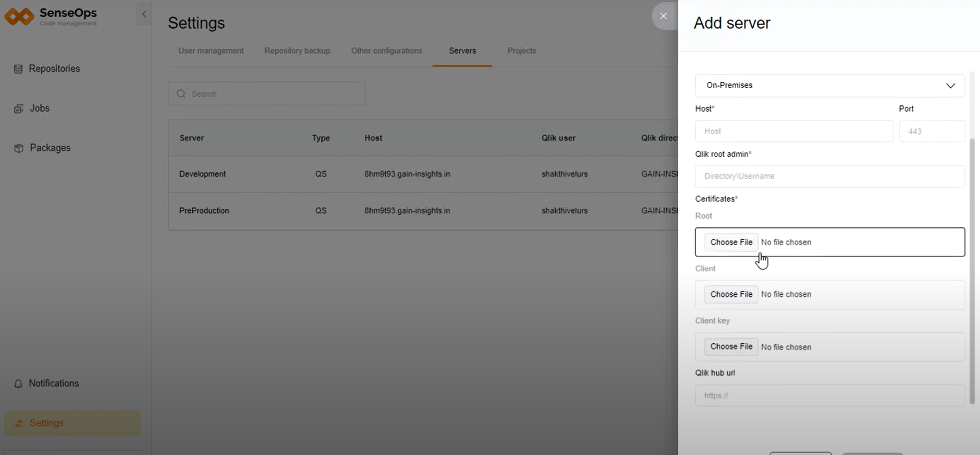The image size is (980, 455).
Task: Click the Type column header
Action: click(x=321, y=138)
